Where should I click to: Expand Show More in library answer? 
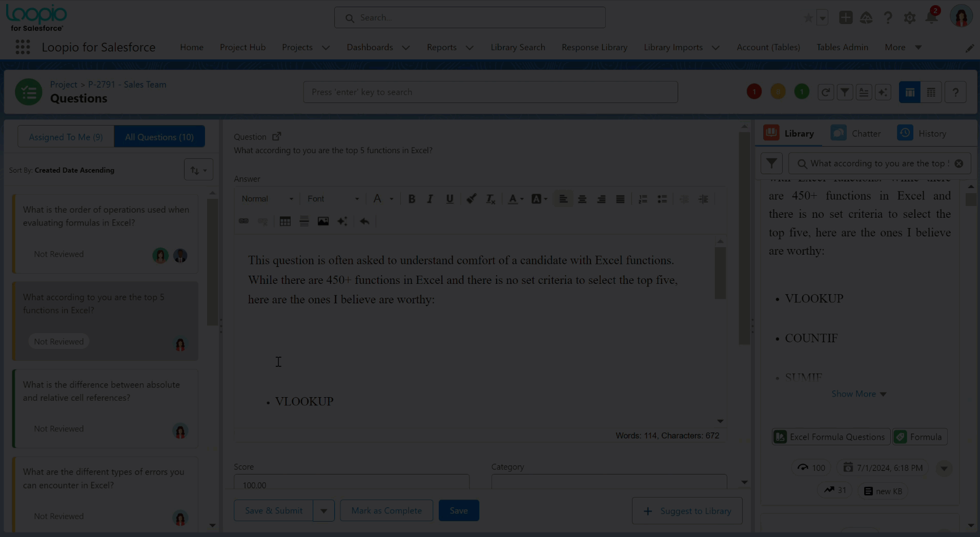click(859, 394)
